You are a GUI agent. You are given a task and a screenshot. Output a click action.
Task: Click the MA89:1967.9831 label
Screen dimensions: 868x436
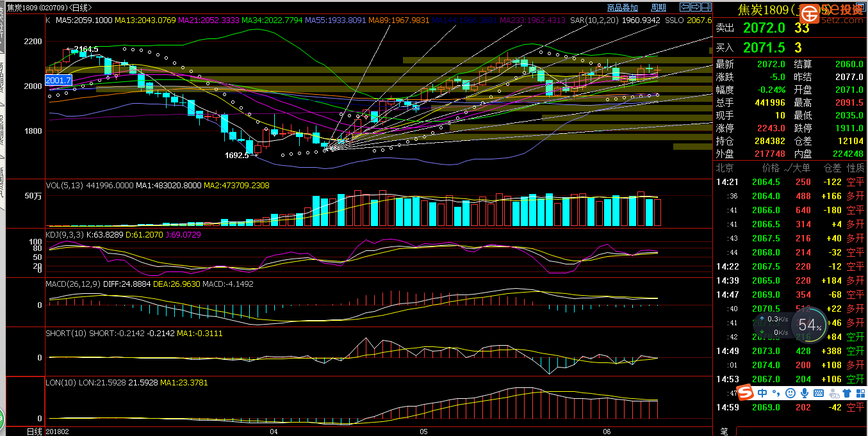[399, 20]
